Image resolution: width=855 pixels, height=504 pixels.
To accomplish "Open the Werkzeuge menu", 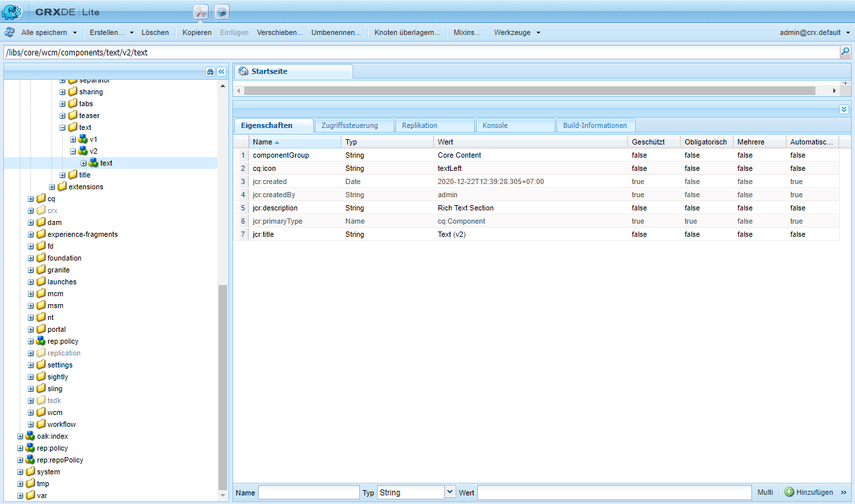I will [x=517, y=32].
